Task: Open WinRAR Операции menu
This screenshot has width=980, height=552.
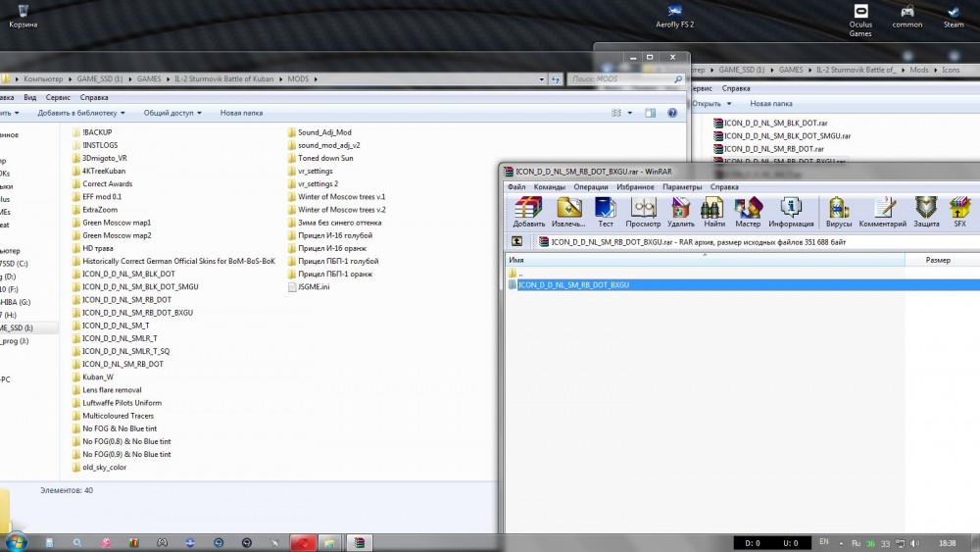Action: (x=591, y=187)
